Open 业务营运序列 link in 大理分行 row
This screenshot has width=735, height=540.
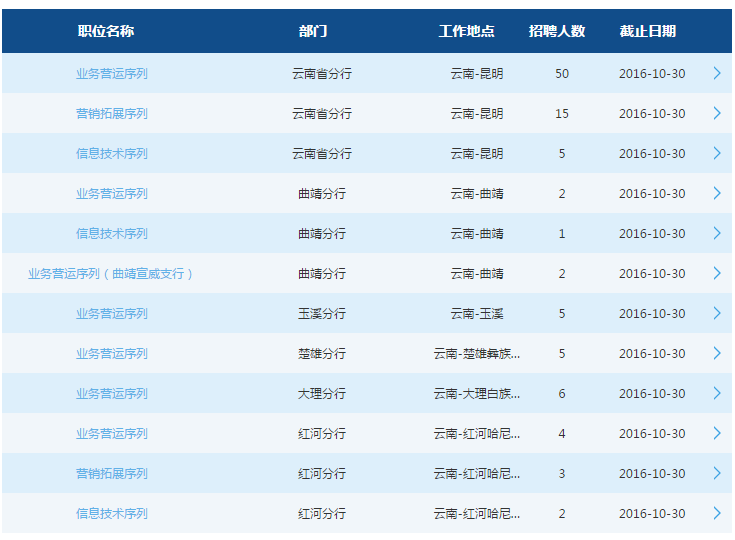pos(112,394)
